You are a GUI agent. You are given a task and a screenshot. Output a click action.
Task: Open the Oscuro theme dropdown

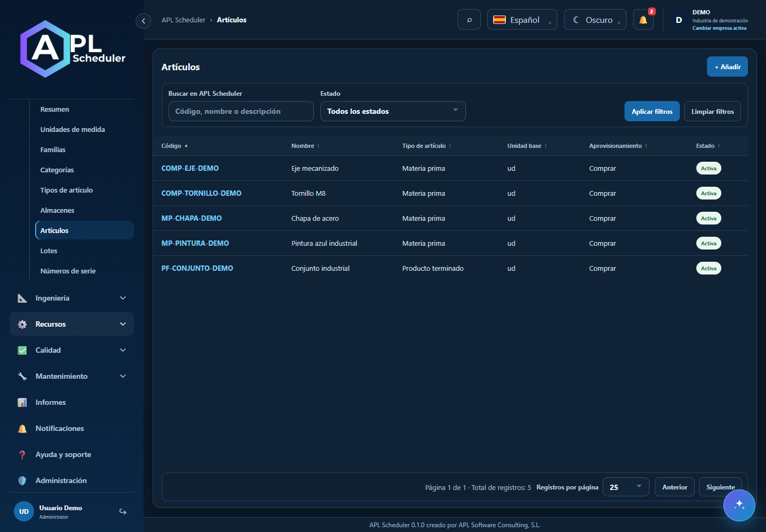(595, 20)
